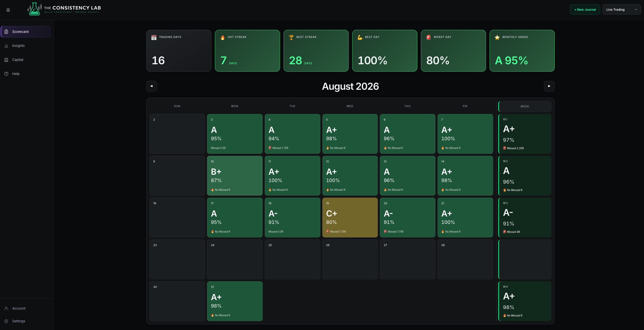The height and width of the screenshot is (330, 644).
Task: Open August 20 day graded A-
Action: click(408, 218)
